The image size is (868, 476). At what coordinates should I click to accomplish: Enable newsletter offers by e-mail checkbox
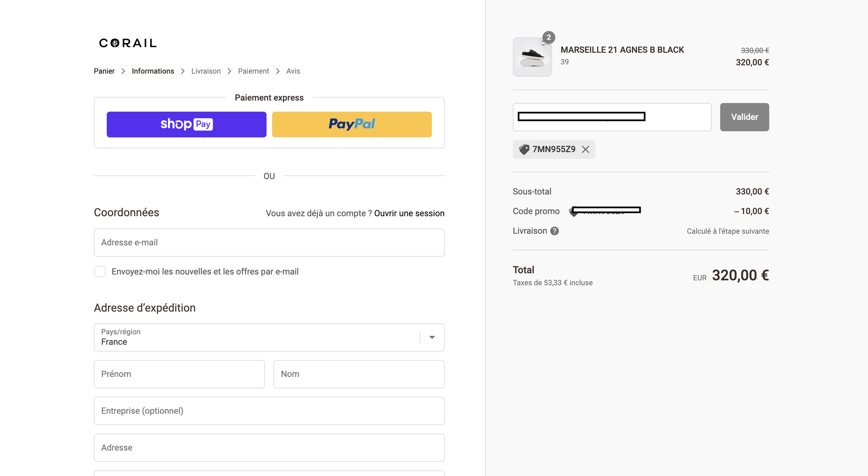point(100,271)
